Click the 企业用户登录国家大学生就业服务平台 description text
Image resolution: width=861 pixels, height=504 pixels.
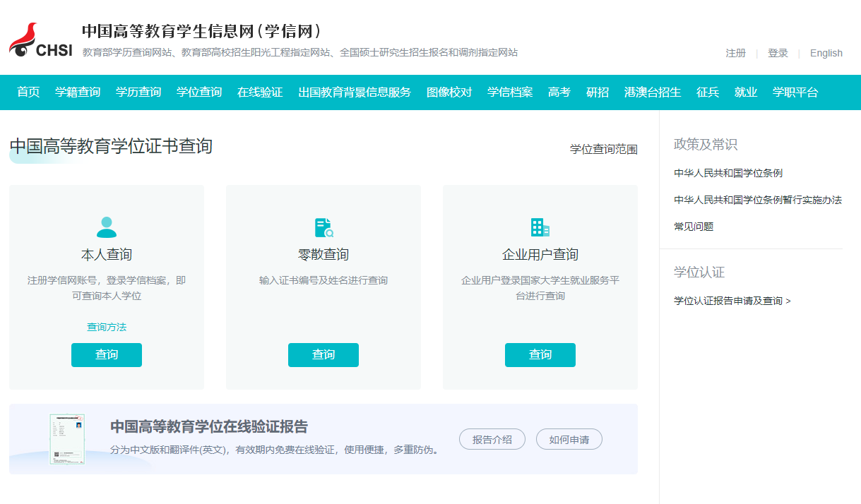click(x=540, y=288)
